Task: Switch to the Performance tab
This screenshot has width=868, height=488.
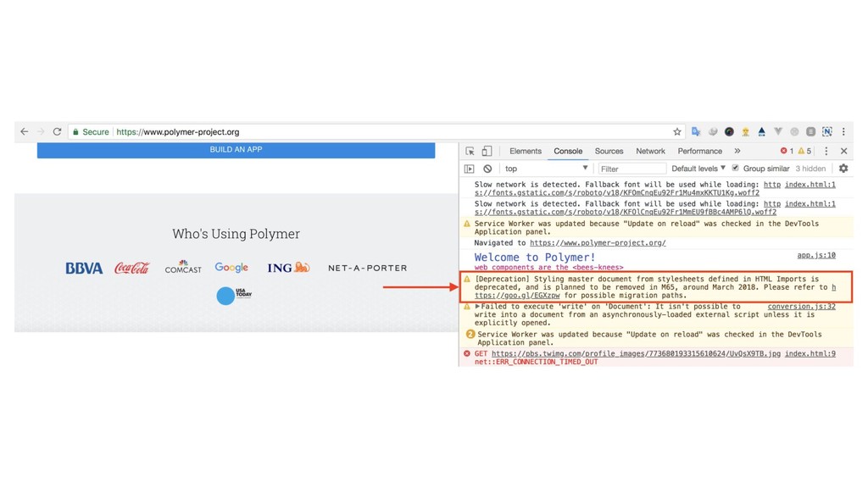Action: 699,151
